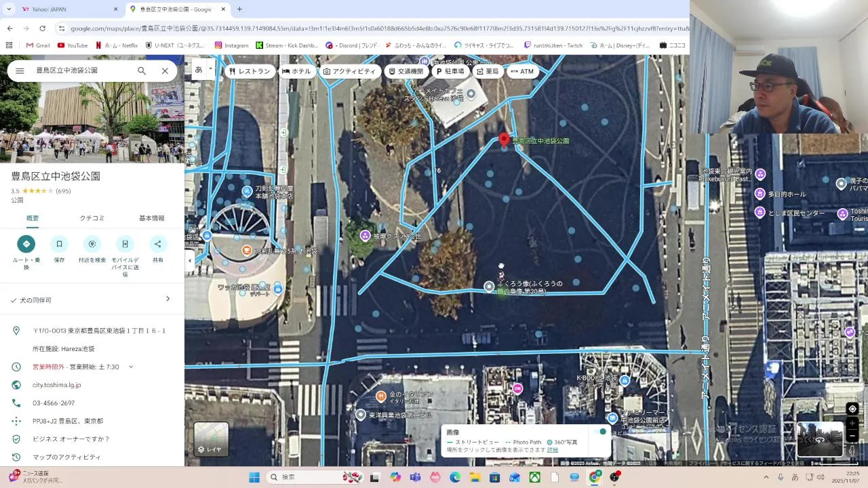The width and height of the screenshot is (868, 488).
Task: Click the plus code PPJ8+J2 豊島区
Action: pos(68,421)
